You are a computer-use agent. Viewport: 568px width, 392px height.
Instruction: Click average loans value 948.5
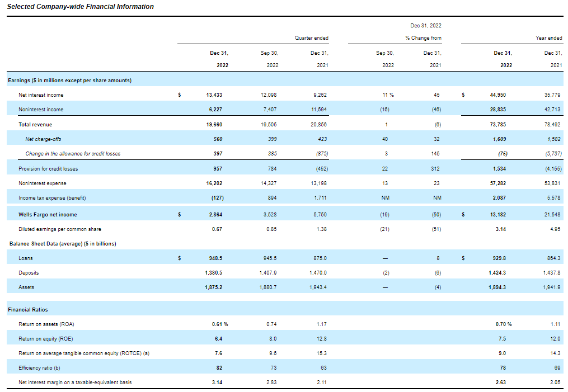(215, 258)
